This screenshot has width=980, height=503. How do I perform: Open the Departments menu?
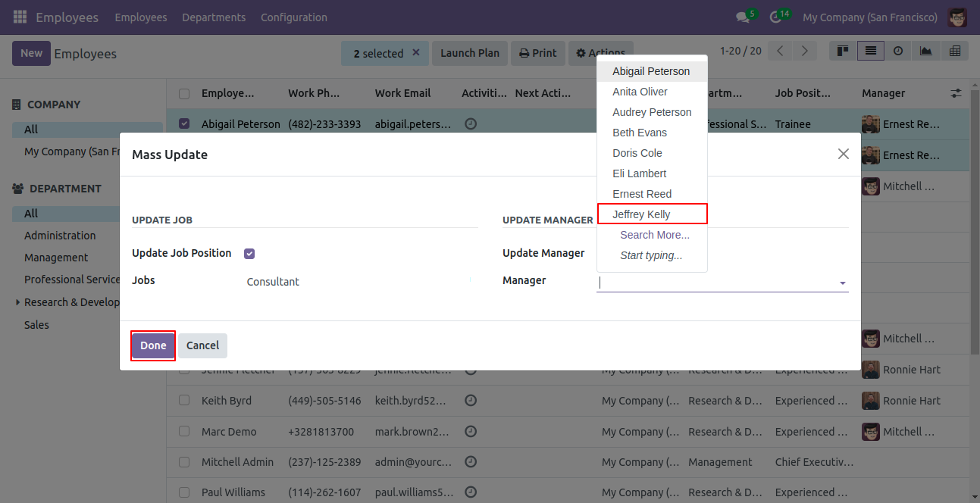pos(214,17)
